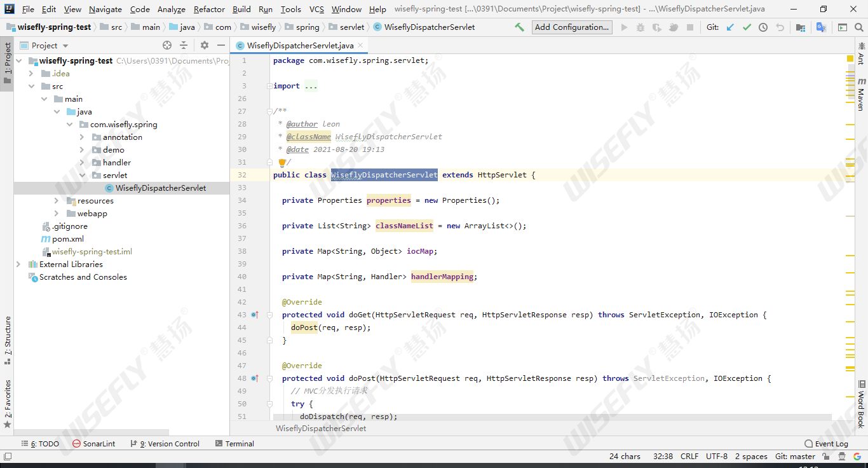Click the tool windows quick-access icon bottom left
This screenshot has width=868, height=468.
7,456
